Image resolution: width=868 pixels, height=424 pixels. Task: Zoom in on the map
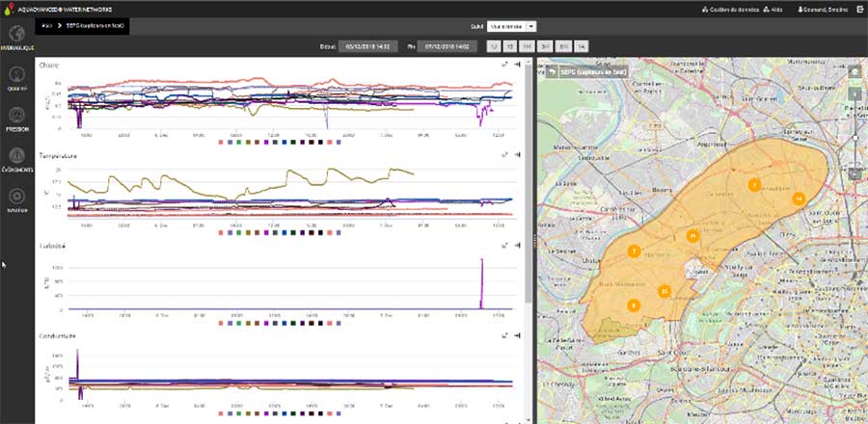(x=854, y=93)
